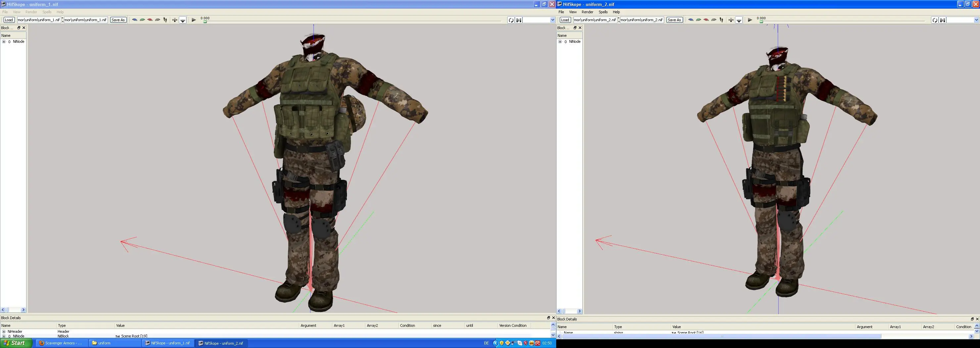980x348 pixels.
Task: Select footsteps walk view icon in uniform_2 window
Action: pyautogui.click(x=721, y=20)
